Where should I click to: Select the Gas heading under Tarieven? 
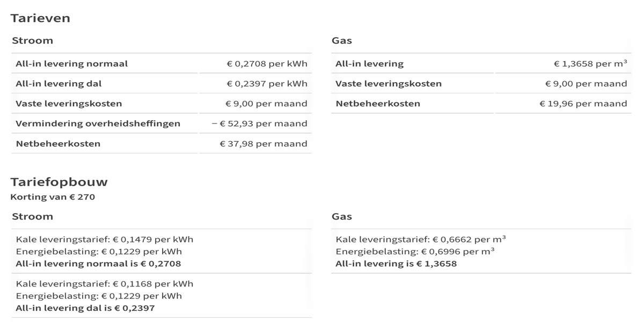click(x=342, y=41)
